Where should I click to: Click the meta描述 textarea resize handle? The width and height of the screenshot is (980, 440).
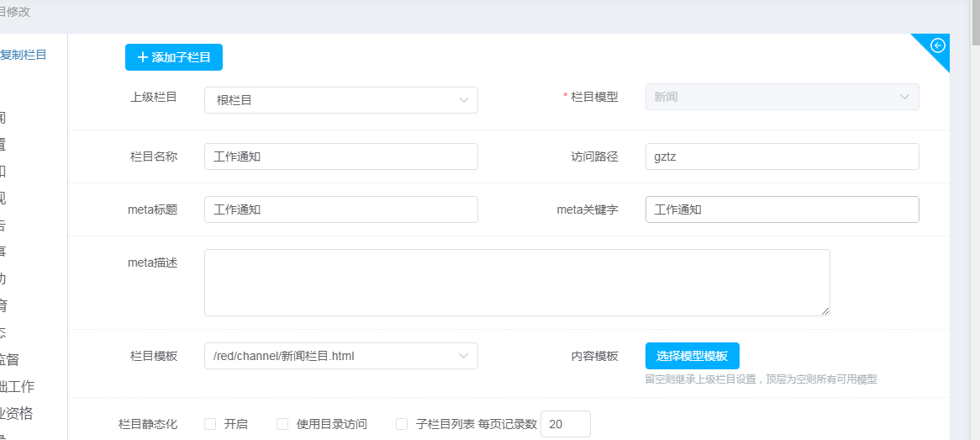825,311
